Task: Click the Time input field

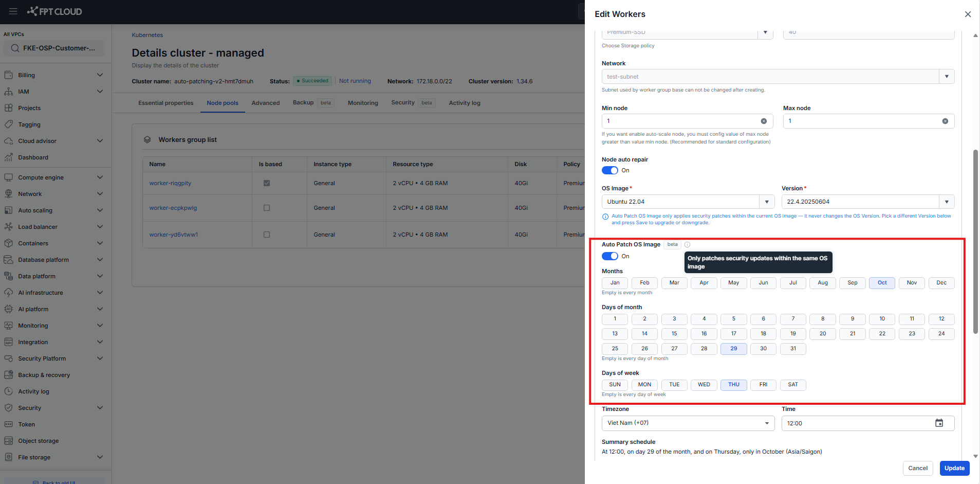Action: click(x=868, y=423)
